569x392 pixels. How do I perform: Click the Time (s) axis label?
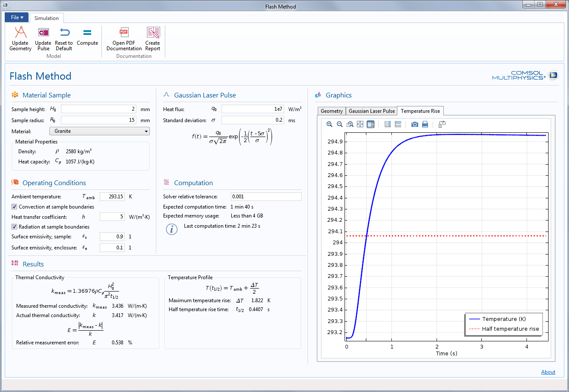(446, 353)
